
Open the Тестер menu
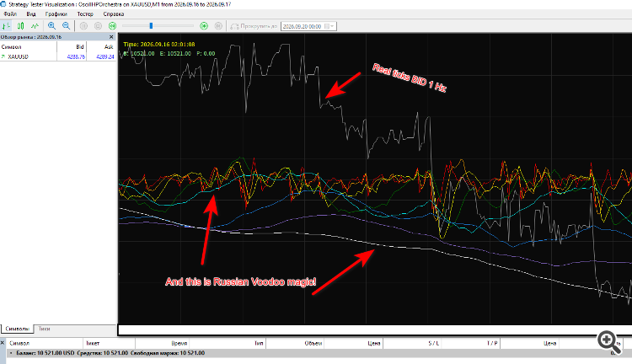pyautogui.click(x=85, y=13)
